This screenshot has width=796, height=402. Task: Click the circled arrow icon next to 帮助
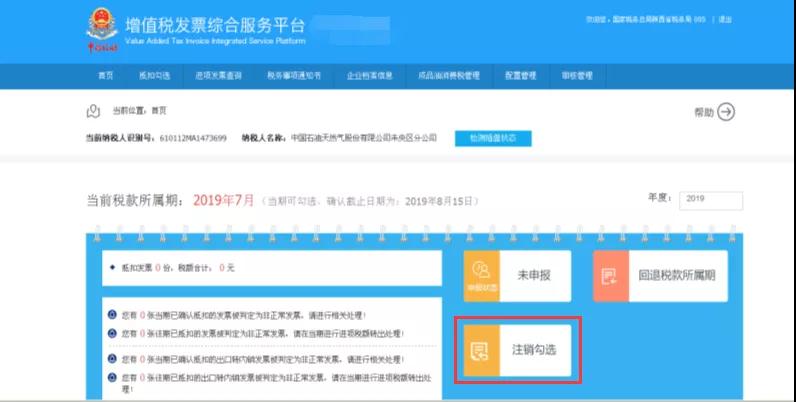point(726,112)
